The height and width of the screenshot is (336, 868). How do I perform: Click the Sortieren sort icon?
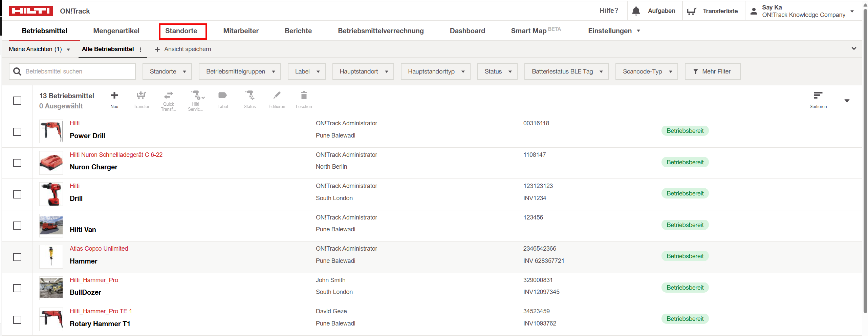tap(818, 95)
